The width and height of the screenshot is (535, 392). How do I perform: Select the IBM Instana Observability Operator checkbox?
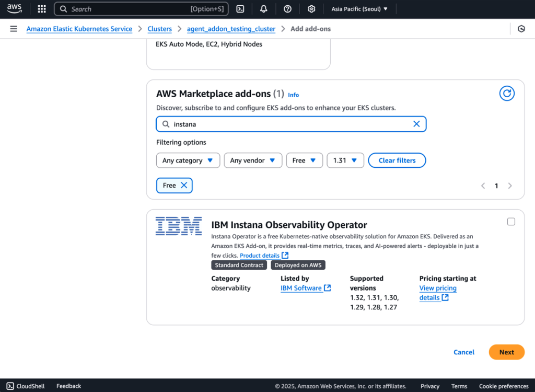(510, 221)
